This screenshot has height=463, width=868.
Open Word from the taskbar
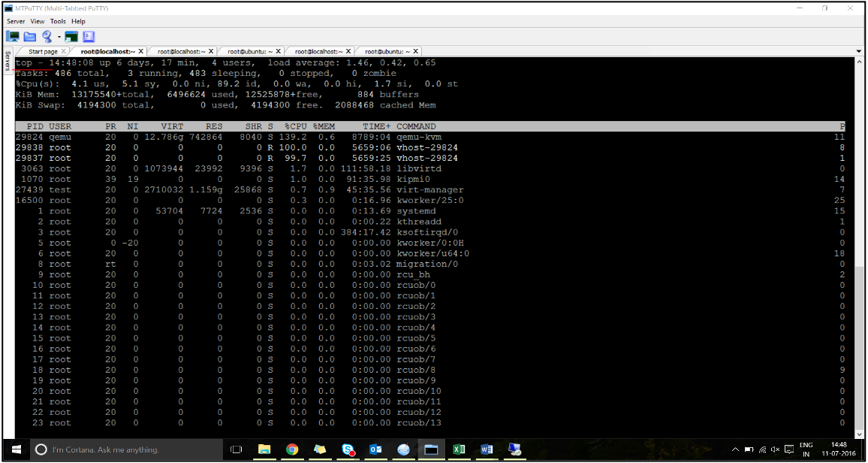click(487, 449)
